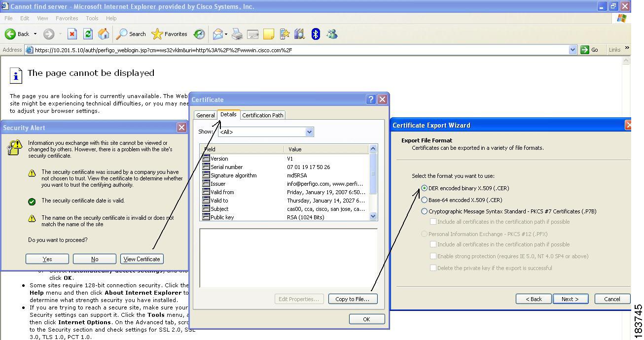Click the green Go arrow icon
The width and height of the screenshot is (644, 340).
(585, 50)
